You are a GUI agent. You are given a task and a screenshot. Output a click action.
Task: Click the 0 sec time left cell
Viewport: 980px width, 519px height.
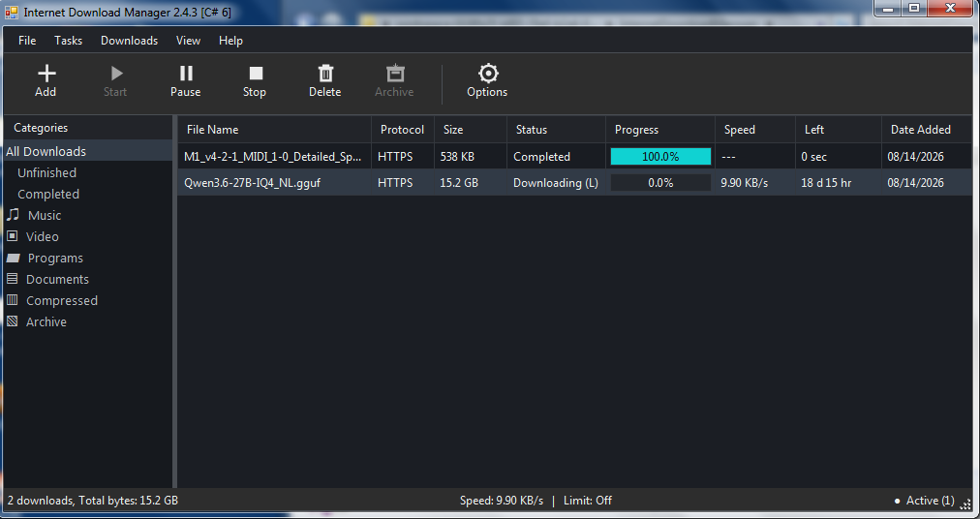point(814,157)
